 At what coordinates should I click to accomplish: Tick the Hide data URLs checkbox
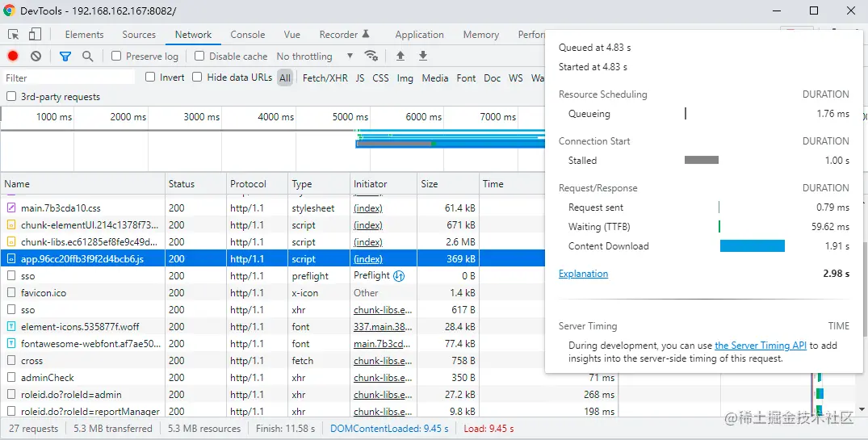(197, 77)
